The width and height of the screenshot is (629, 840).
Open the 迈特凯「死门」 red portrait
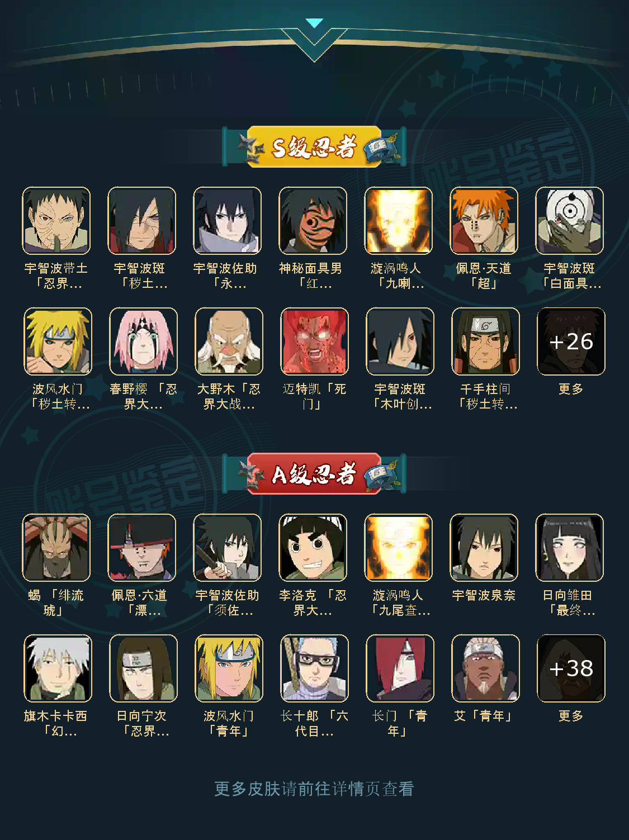coord(314,341)
